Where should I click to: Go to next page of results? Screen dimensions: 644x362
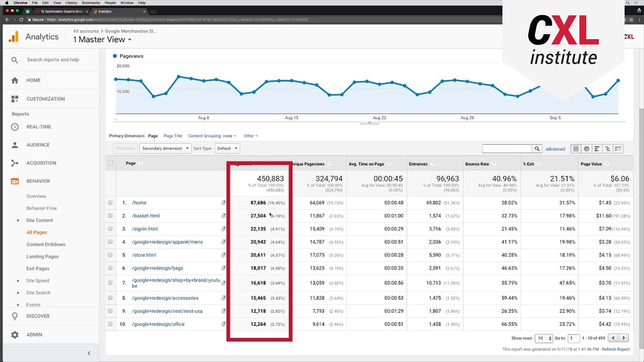click(624, 338)
